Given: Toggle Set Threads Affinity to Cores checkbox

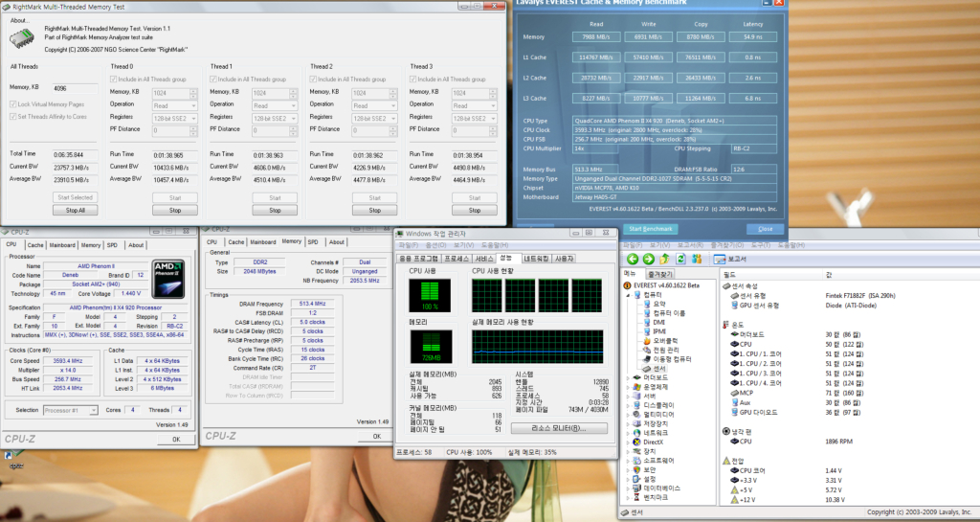Looking at the screenshot, I should click(x=13, y=117).
